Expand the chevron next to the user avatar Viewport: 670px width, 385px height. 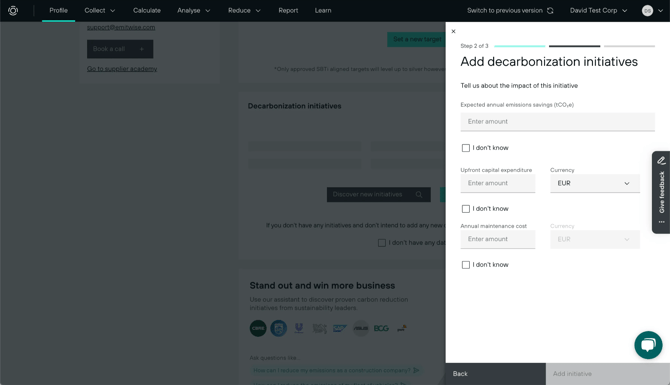click(661, 10)
